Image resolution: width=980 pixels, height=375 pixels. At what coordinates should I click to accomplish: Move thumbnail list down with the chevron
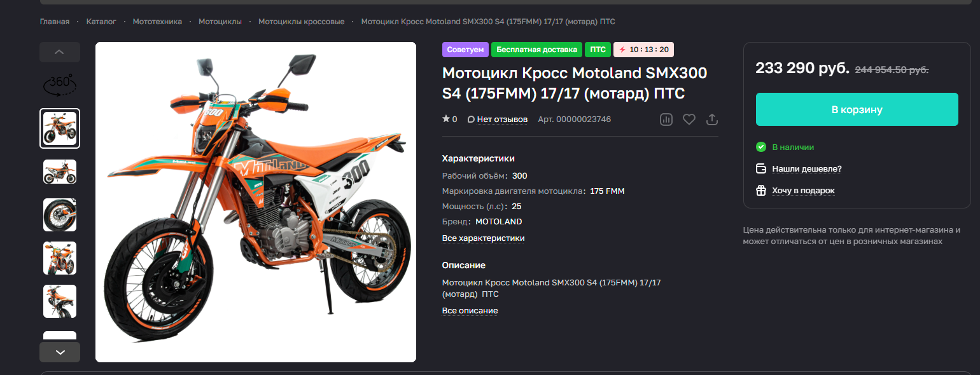point(60,352)
